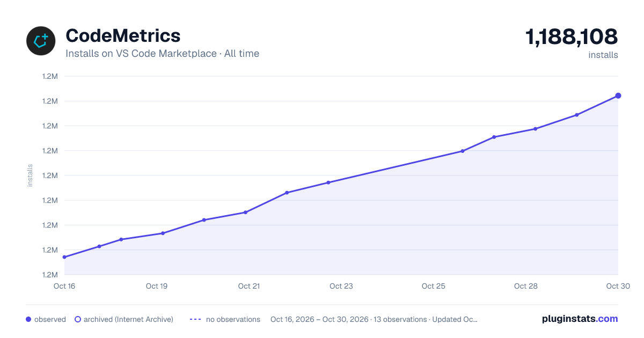
Task: Click the no observations legend text
Action: pos(233,319)
